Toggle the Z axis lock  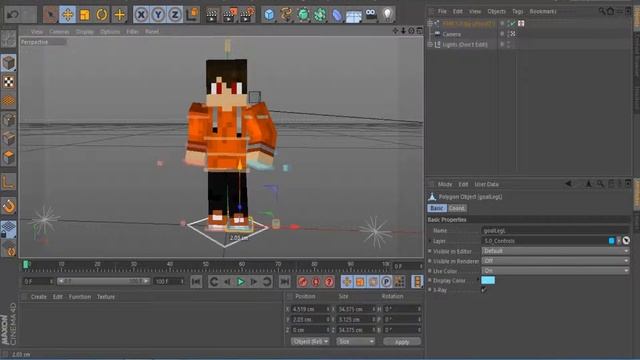[x=175, y=15]
